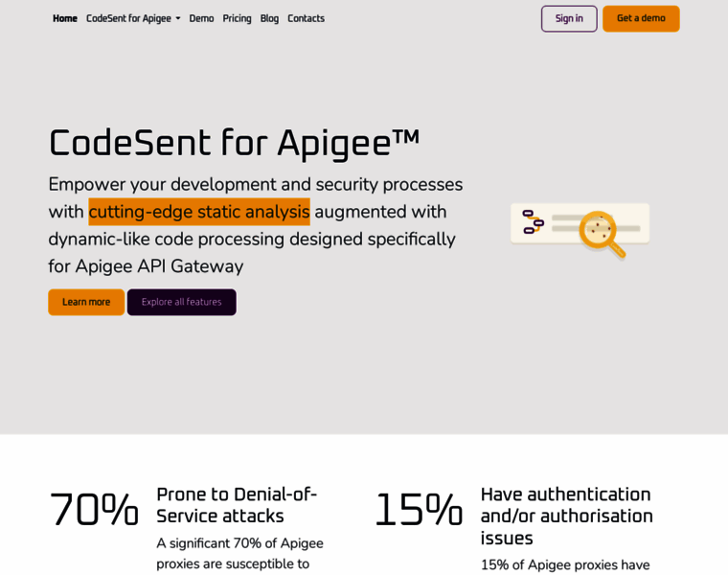This screenshot has width=728, height=575.
Task: Go to the Demo page
Action: click(201, 18)
